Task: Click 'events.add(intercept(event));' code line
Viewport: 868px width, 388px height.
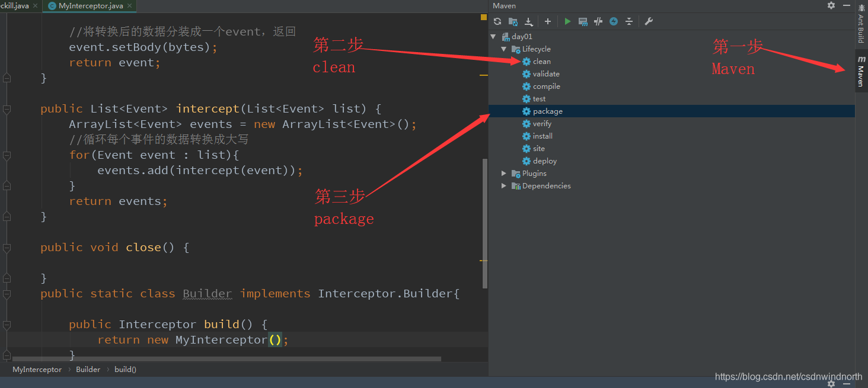Action: 200,171
